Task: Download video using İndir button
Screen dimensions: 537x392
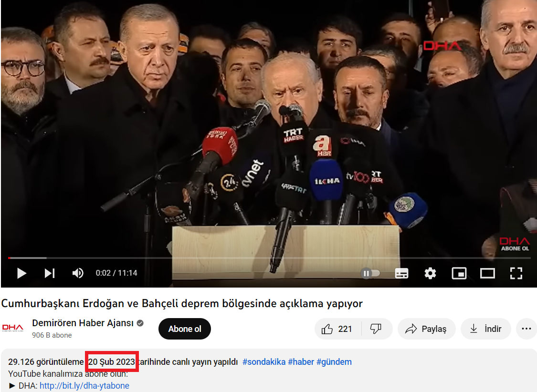Action: pyautogui.click(x=485, y=329)
